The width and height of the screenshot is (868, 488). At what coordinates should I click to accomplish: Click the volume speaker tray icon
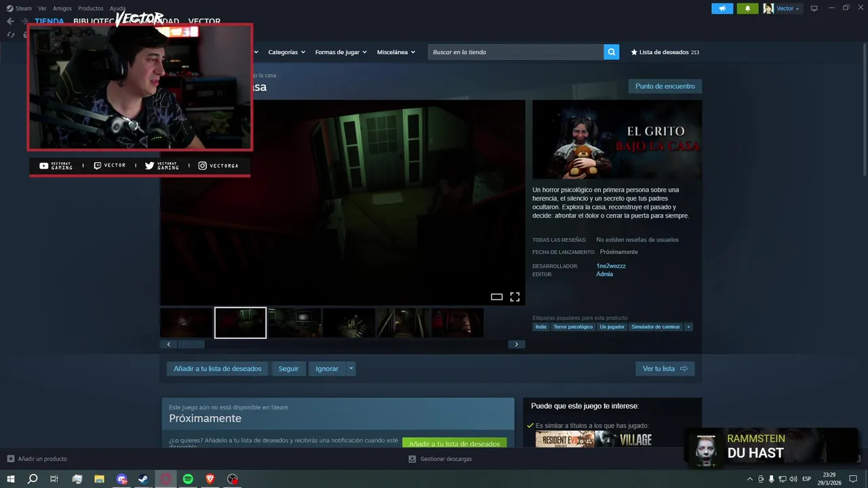pos(793,479)
